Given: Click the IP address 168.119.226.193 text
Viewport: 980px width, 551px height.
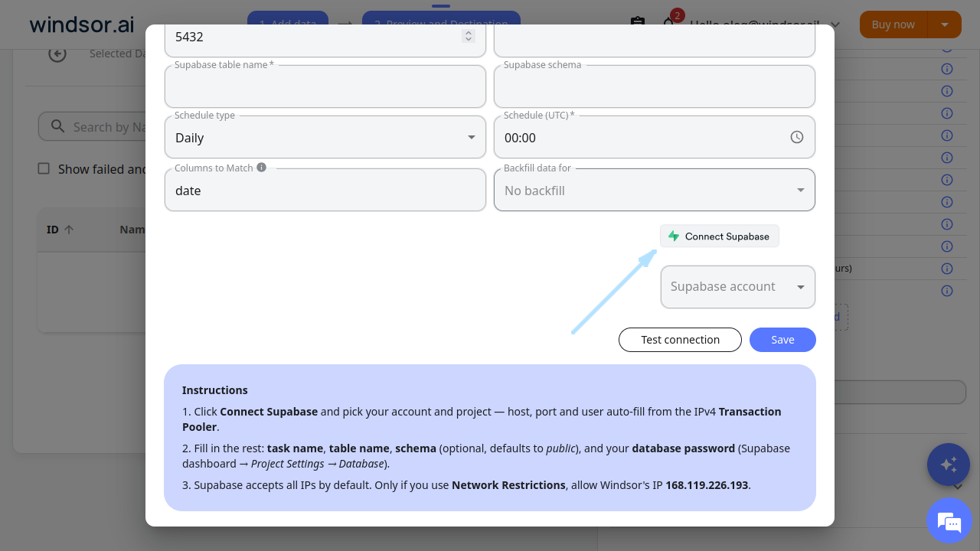Looking at the screenshot, I should tap(707, 485).
